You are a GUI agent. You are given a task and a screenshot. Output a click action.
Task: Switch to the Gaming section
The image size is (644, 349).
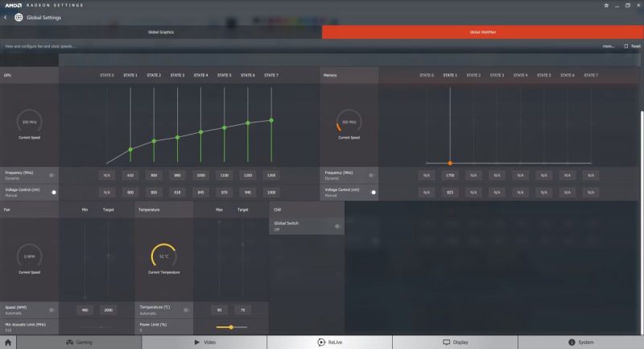[79, 342]
